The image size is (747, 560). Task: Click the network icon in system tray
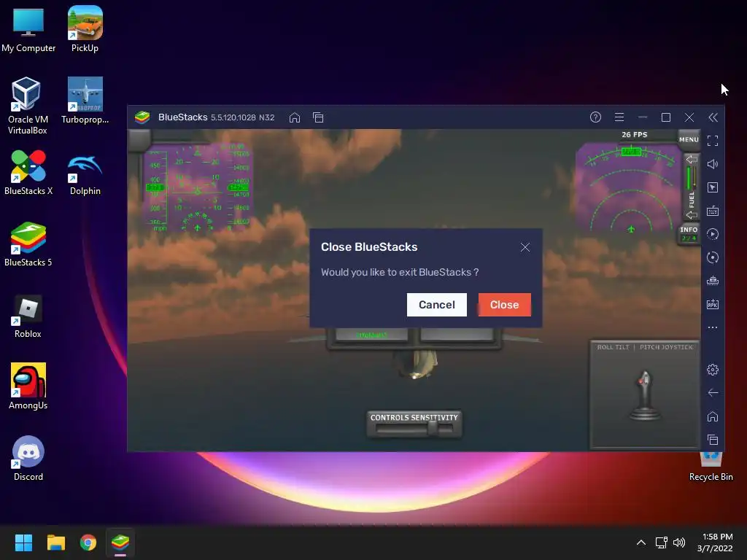pyautogui.click(x=661, y=542)
